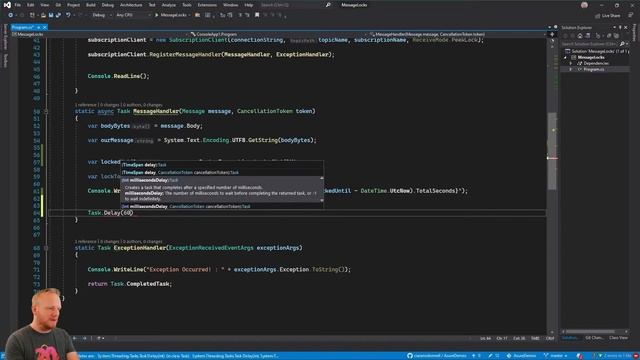Open the Window menu
Image resolution: width=640 pixels, height=360 pixels.
(x=230, y=5)
